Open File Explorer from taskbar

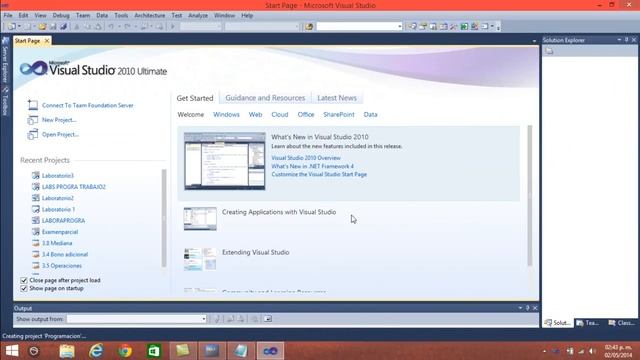coord(67,351)
